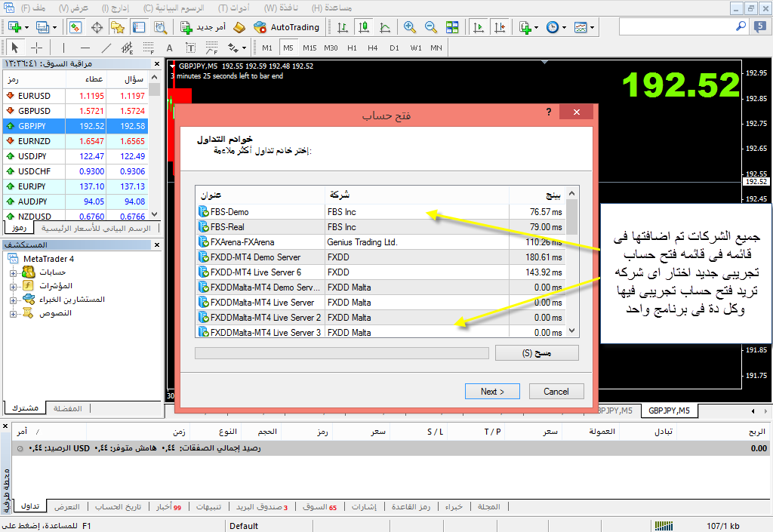Open the tile windows grid icon
The image size is (773, 532).
click(x=452, y=27)
